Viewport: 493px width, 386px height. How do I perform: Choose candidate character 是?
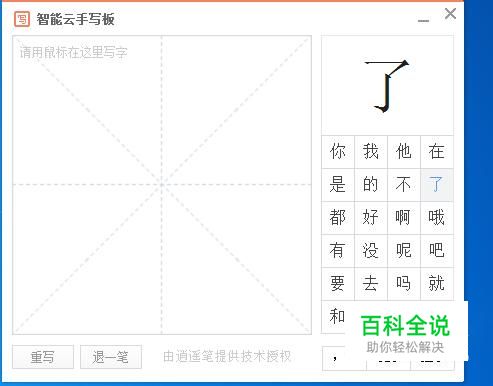(338, 185)
